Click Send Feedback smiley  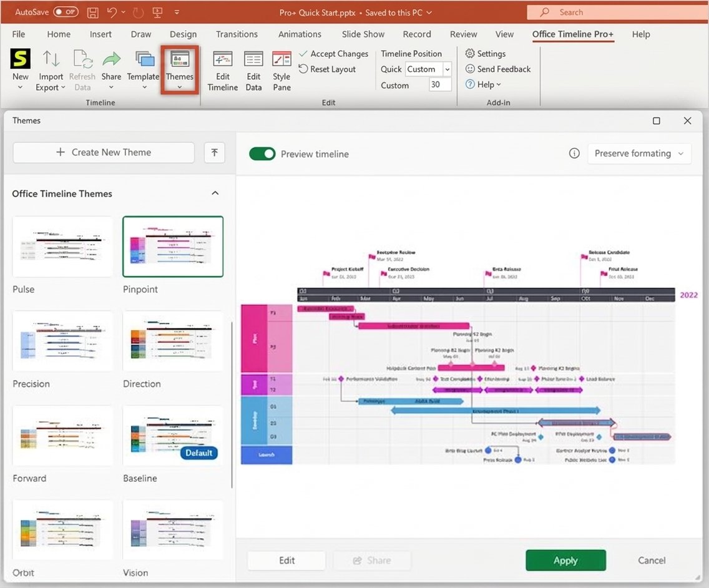[470, 69]
